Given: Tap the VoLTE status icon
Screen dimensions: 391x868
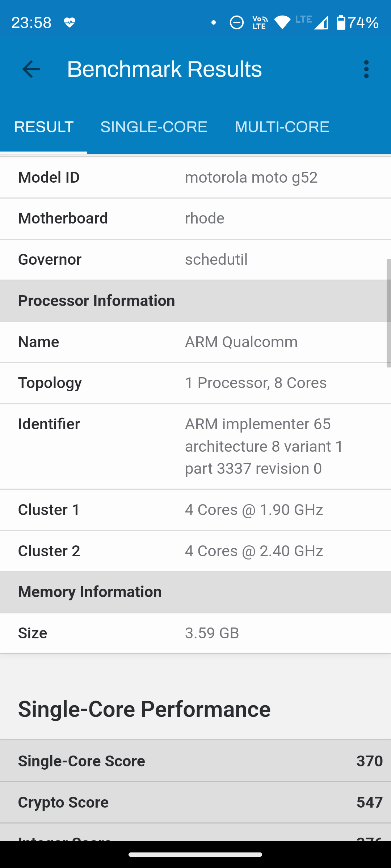Looking at the screenshot, I should click(x=260, y=23).
